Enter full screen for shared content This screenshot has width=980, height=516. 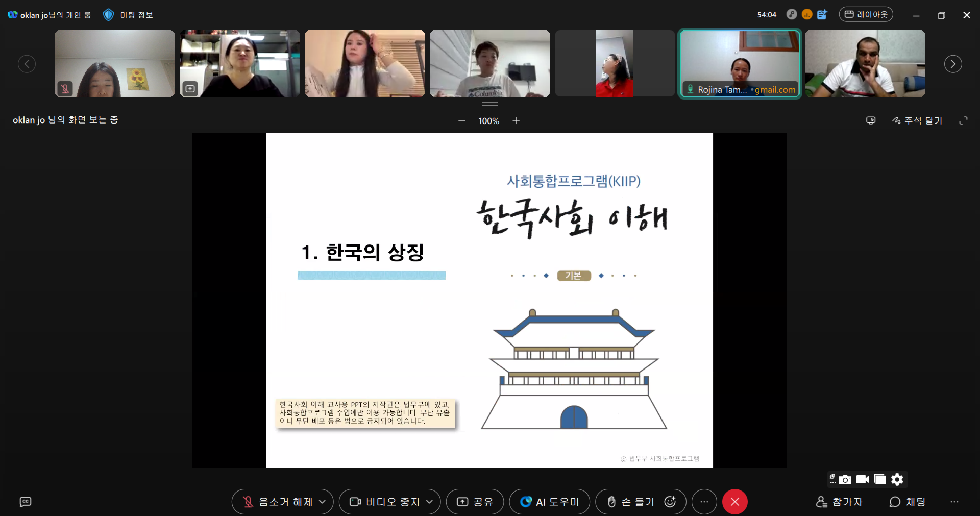pos(963,120)
